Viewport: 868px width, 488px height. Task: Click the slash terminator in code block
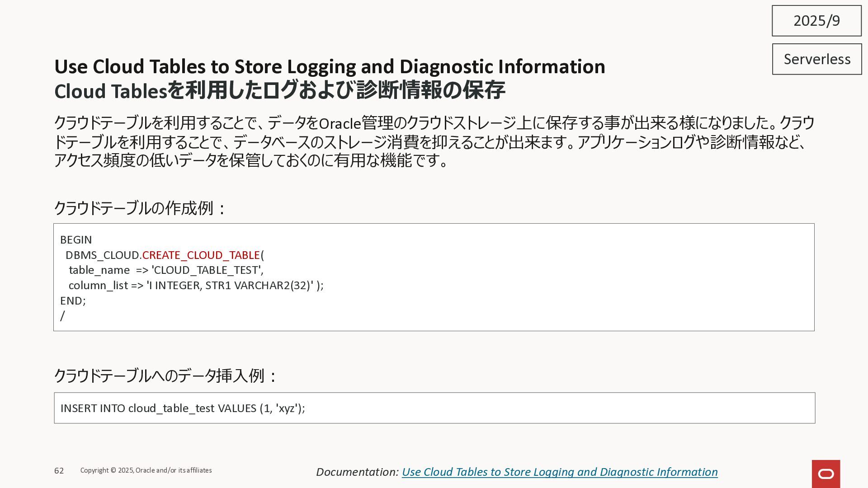coord(62,316)
